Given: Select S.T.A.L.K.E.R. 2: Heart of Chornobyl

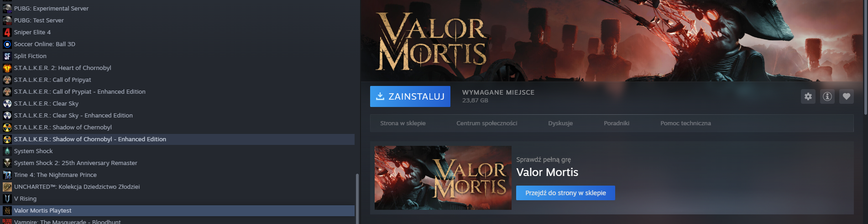Looking at the screenshot, I should [x=178, y=68].
